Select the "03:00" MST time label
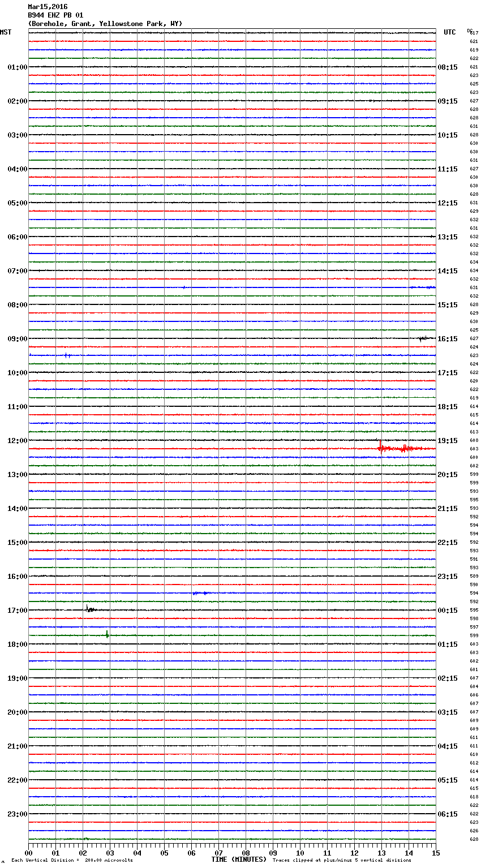Image resolution: width=481 pixels, height=868 pixels. coord(18,135)
